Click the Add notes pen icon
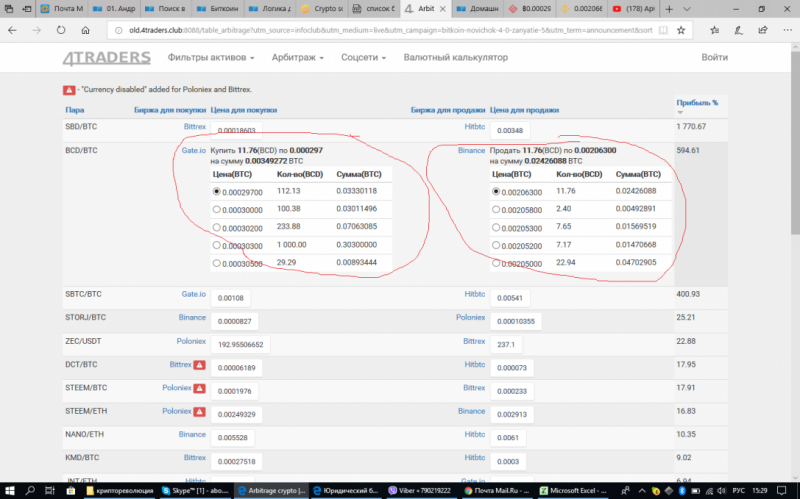Image resolution: width=800 pixels, height=499 pixels. click(x=738, y=30)
